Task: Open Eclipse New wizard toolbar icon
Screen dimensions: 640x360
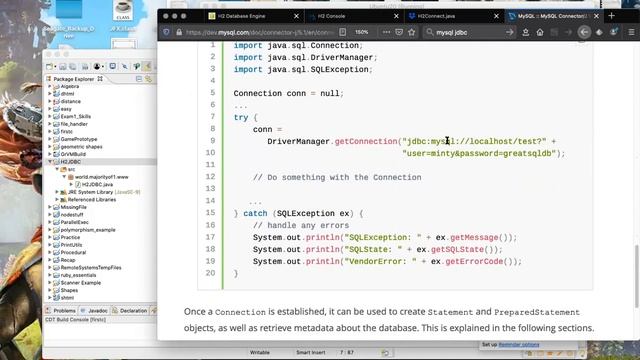Action: click(49, 67)
